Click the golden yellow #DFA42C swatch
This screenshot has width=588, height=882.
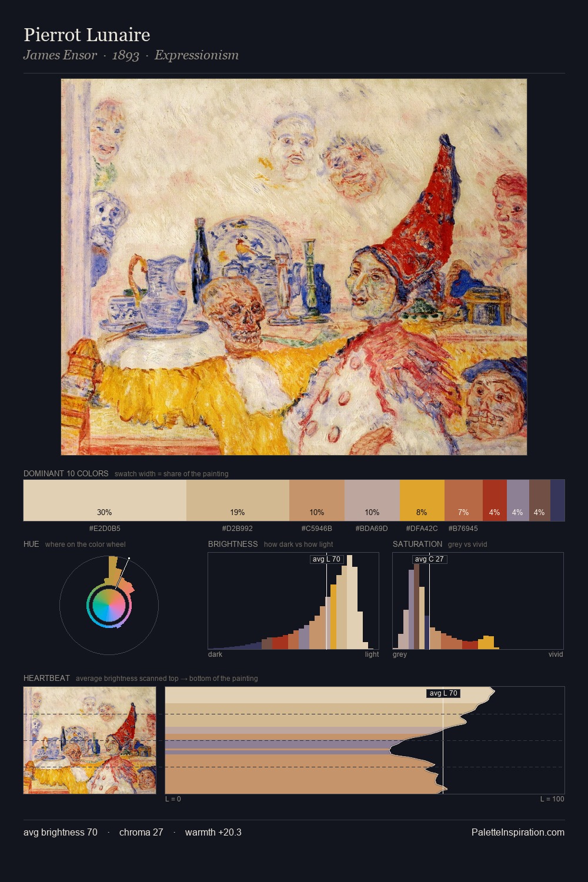point(422,500)
